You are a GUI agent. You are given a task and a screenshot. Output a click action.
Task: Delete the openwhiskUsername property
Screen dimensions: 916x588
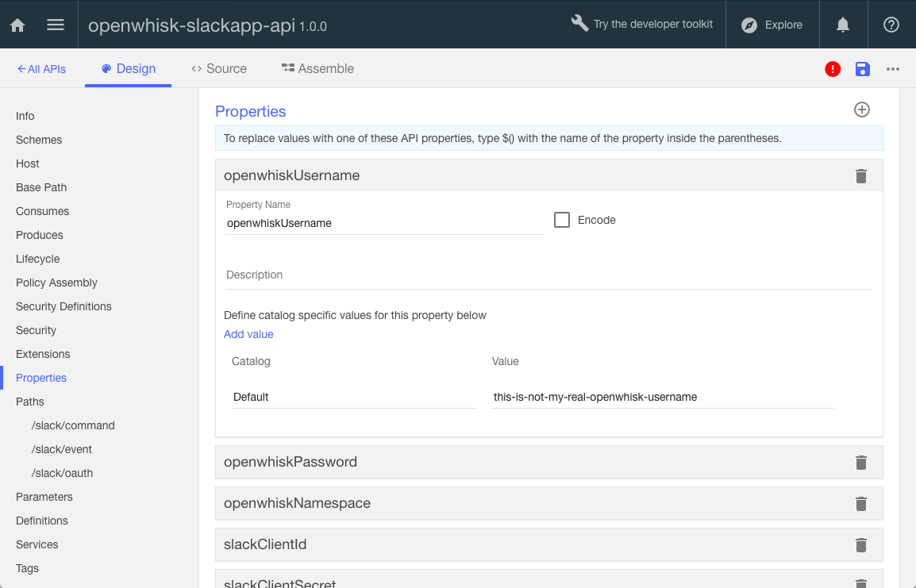[x=861, y=176]
